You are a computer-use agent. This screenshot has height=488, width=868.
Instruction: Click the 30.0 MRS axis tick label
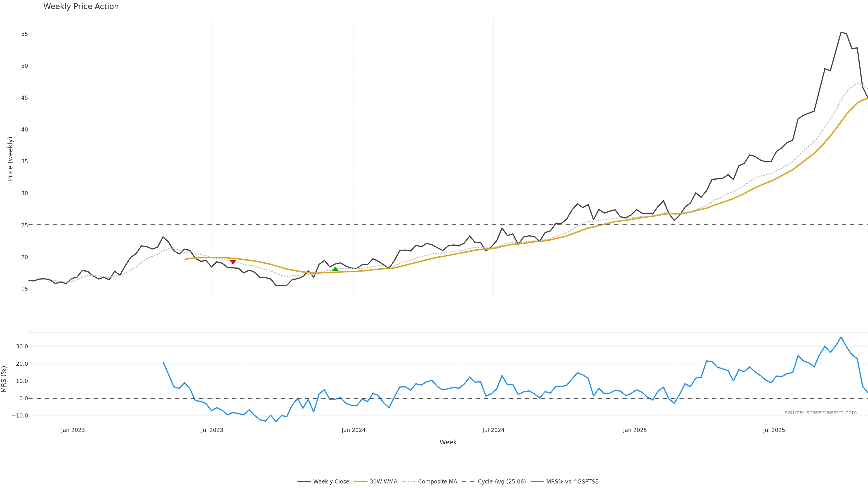[x=21, y=347]
